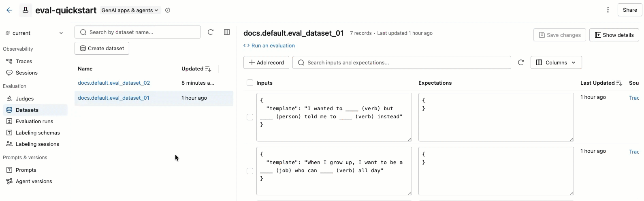Check the first record's checkbox
The image size is (644, 201).
pyautogui.click(x=250, y=117)
